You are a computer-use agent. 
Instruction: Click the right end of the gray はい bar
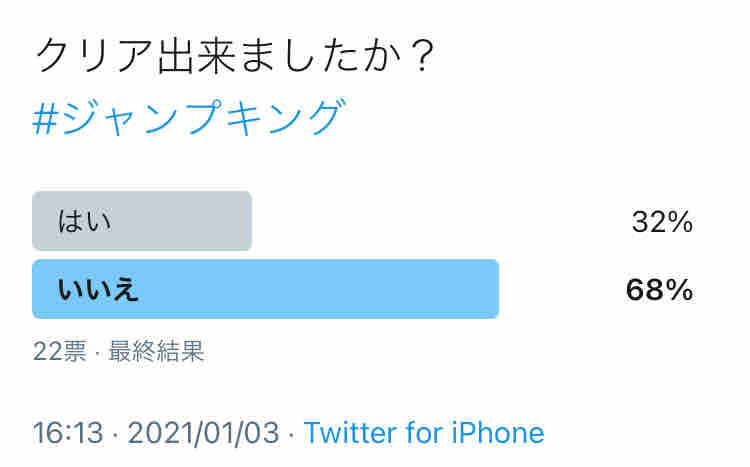[245, 221]
